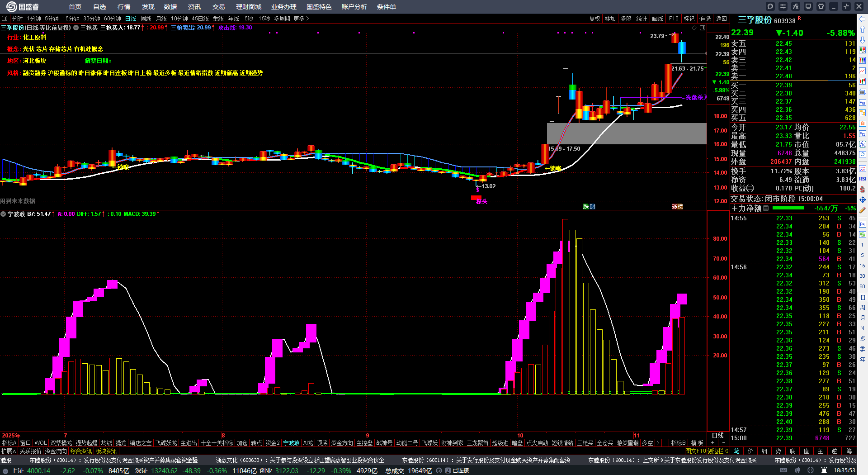Viewport: 868px width, 475px height.
Task: Click the chess piece icon in status bar
Action: click(825, 470)
